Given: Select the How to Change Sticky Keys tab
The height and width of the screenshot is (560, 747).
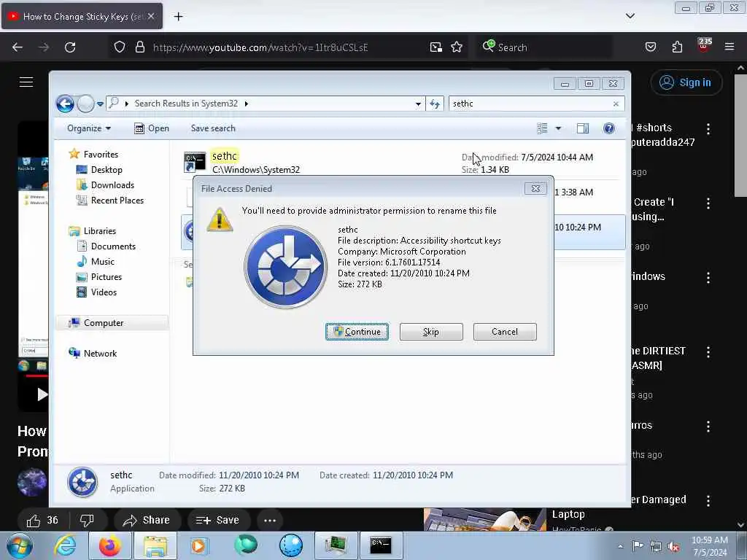Looking at the screenshot, I should point(82,17).
